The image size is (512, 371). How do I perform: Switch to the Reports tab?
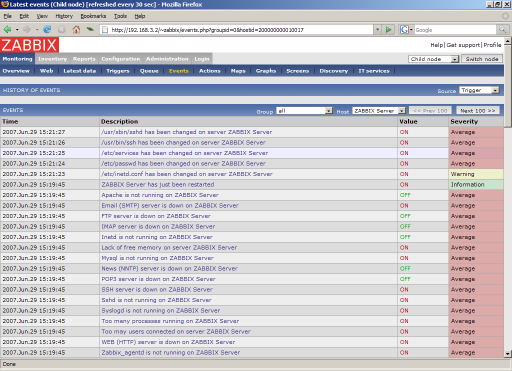tap(84, 59)
